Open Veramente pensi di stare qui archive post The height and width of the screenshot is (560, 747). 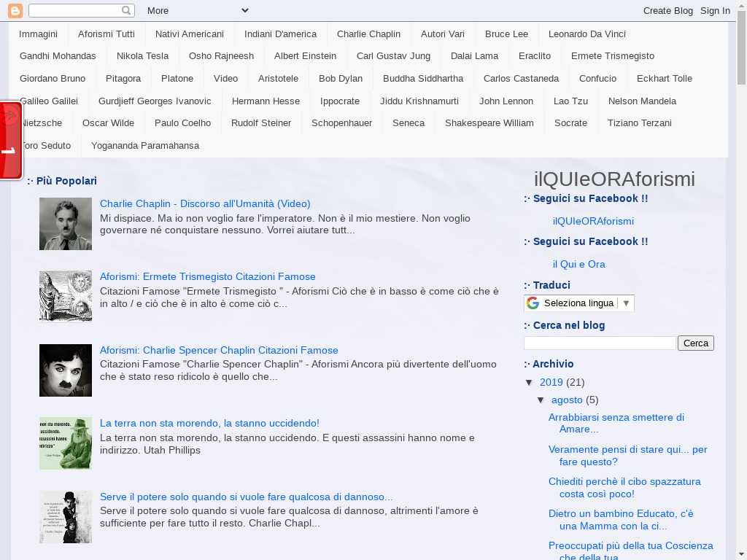pyautogui.click(x=627, y=456)
